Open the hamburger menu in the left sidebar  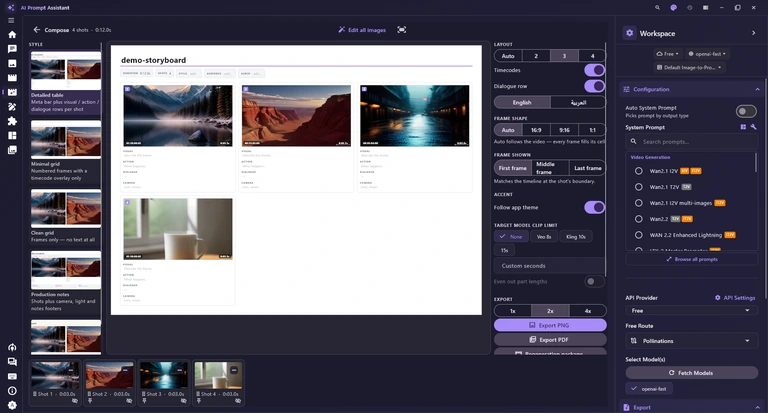(x=11, y=21)
